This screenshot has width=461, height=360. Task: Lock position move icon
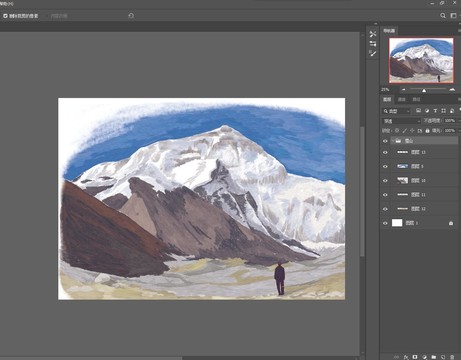point(412,131)
